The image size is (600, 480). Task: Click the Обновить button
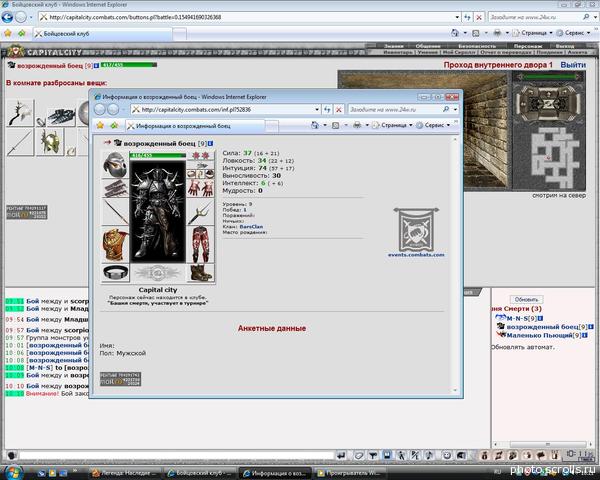click(x=527, y=299)
